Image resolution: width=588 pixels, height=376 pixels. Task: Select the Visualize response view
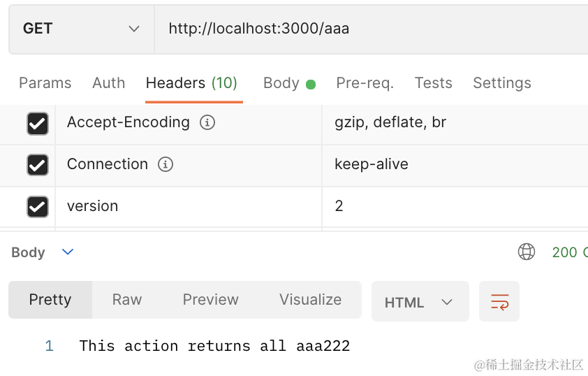tap(310, 300)
